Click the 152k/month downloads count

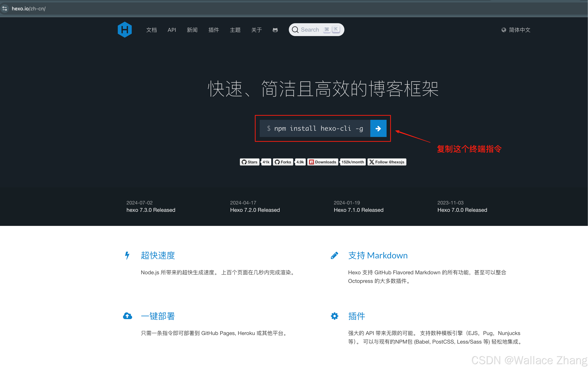point(353,162)
